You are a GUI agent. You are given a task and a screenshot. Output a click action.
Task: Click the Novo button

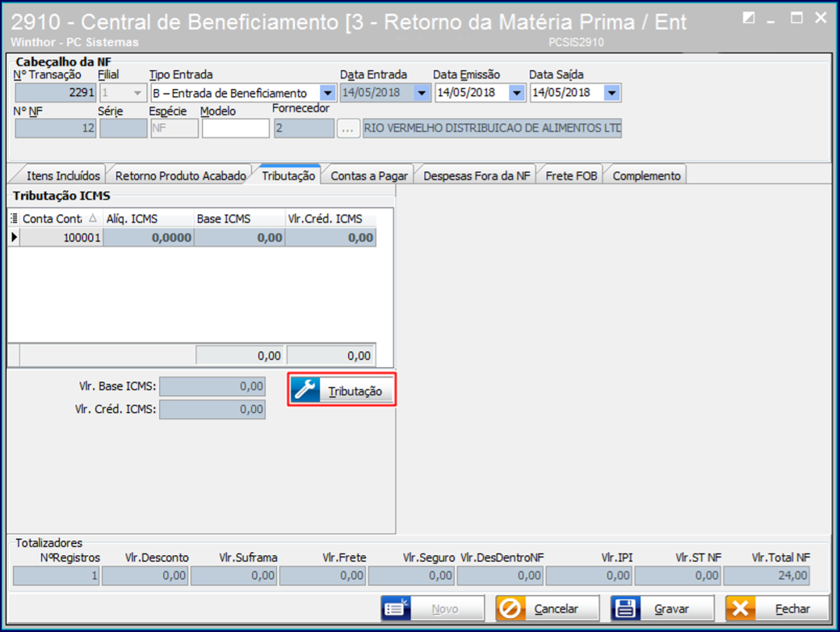433,609
